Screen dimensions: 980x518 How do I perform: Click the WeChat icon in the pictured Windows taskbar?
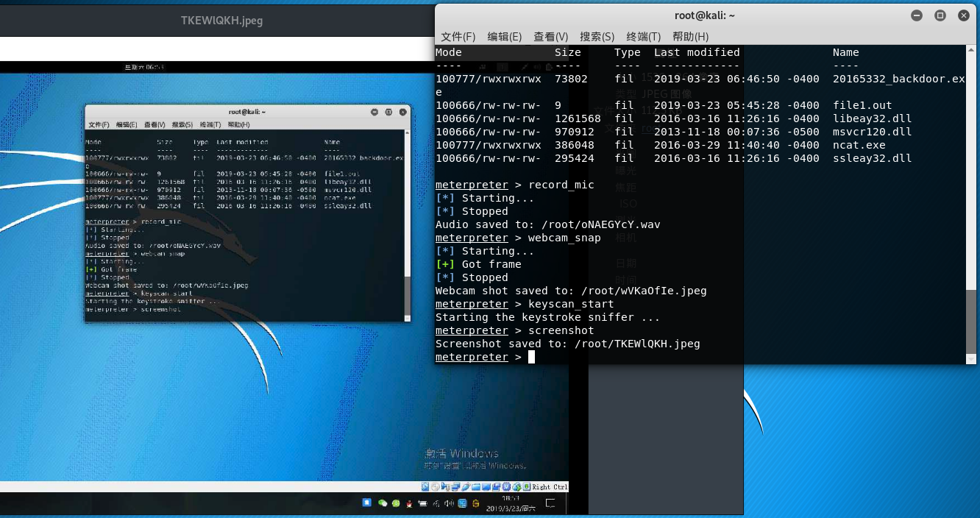tap(383, 503)
